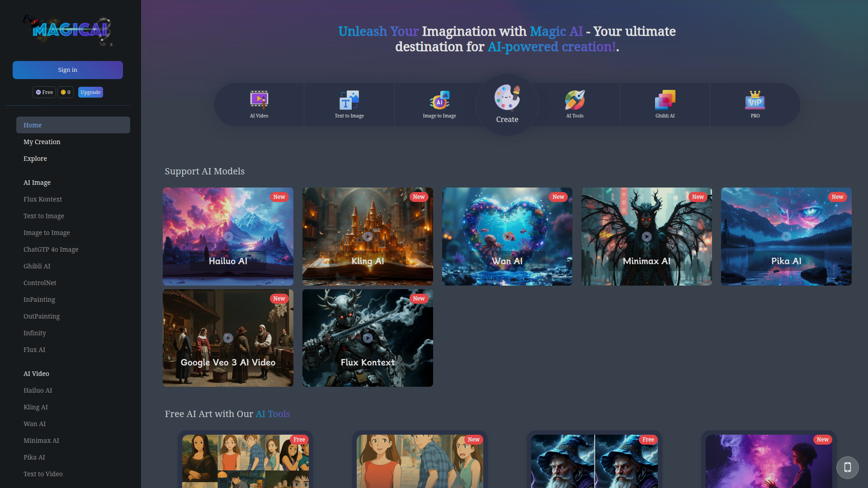868x488 pixels.
Task: Click the Ghibli AI icon
Action: (665, 100)
